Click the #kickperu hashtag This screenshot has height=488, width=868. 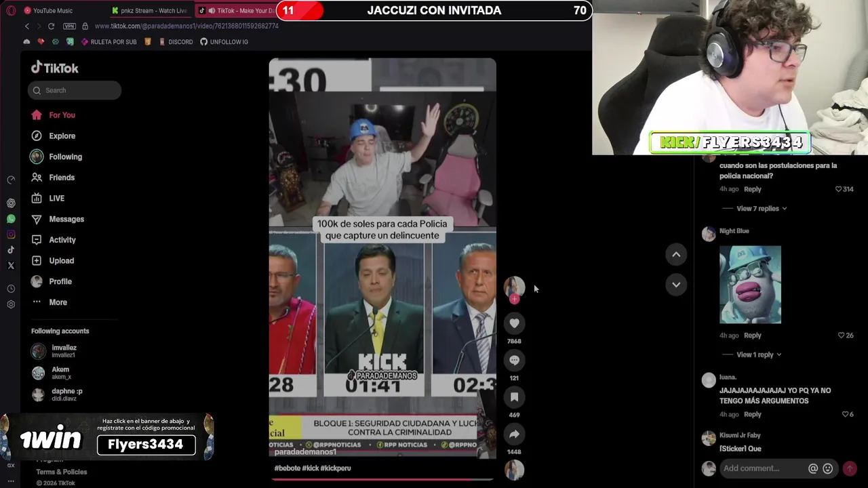(336, 468)
